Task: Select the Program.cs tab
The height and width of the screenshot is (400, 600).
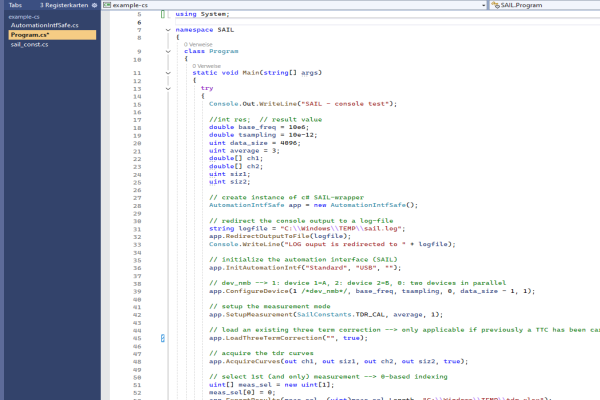Action: click(x=31, y=35)
